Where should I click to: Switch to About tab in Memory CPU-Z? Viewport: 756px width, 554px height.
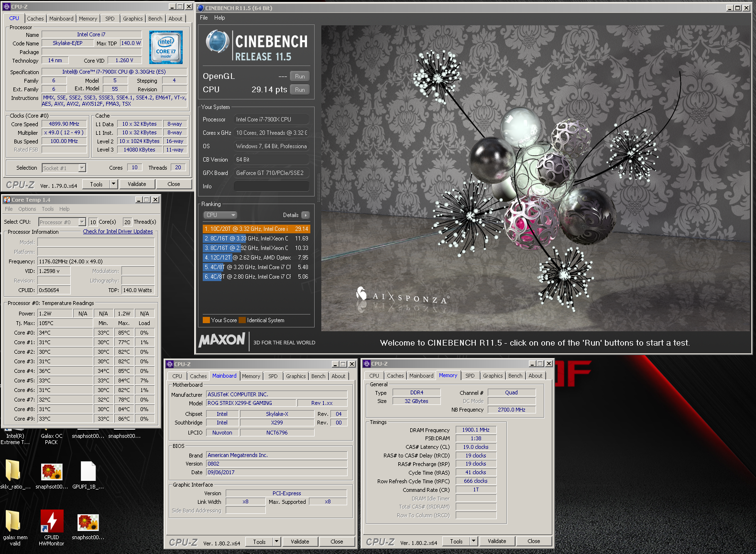pyautogui.click(x=535, y=376)
